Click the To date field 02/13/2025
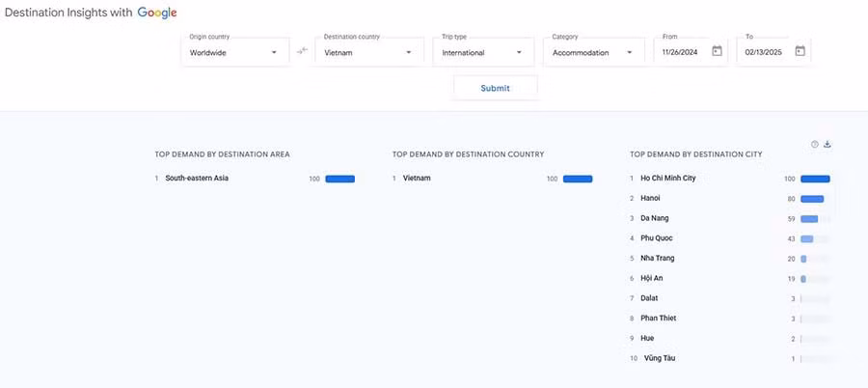 tap(763, 52)
